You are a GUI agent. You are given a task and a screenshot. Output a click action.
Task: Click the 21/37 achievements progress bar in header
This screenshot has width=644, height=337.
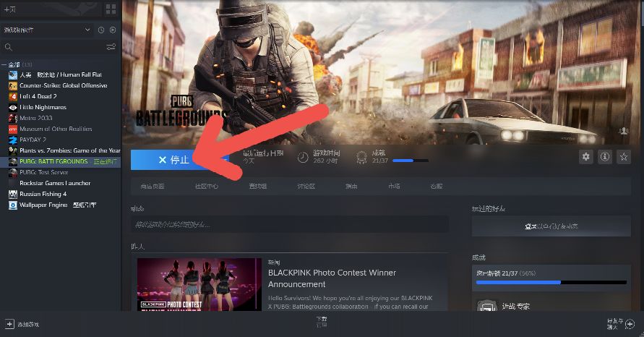coord(411,161)
